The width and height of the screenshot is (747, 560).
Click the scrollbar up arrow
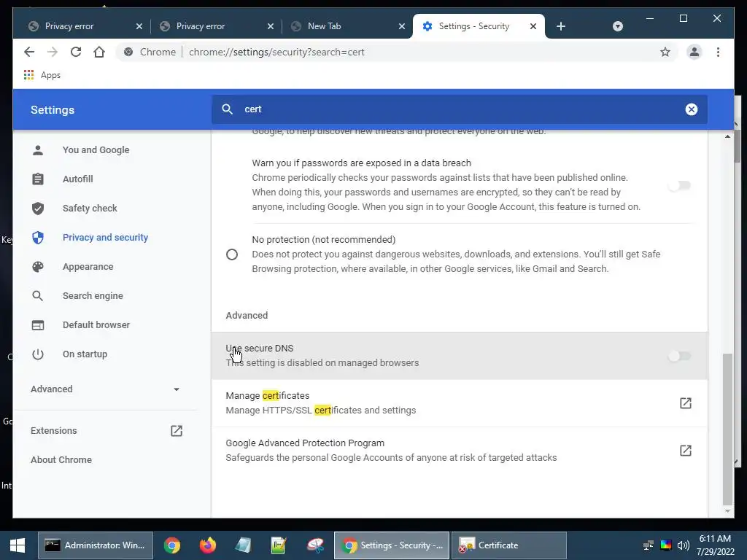(x=727, y=136)
